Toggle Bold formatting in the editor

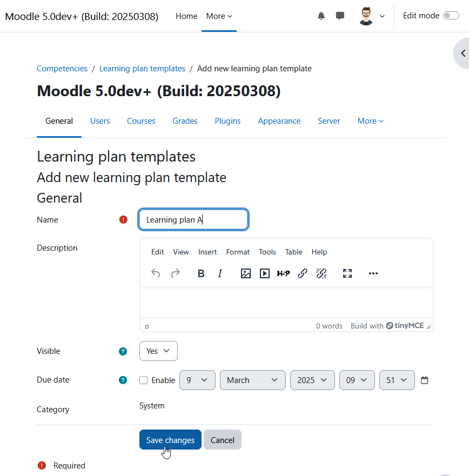[x=201, y=273]
